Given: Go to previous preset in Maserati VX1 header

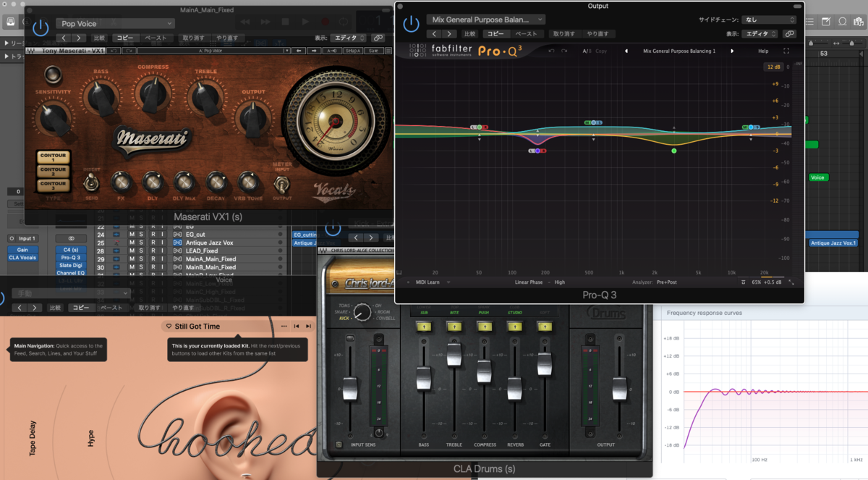Looking at the screenshot, I should click(x=64, y=38).
